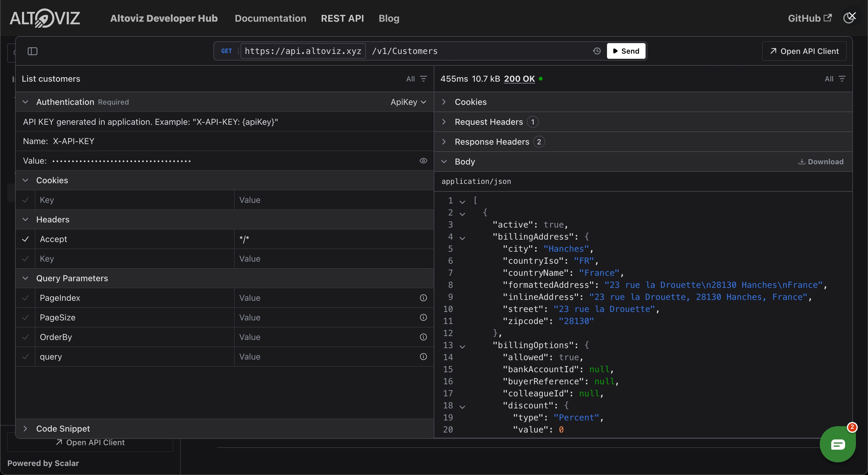The height and width of the screenshot is (475, 868).
Task: Click the GET method selector
Action: coord(226,51)
